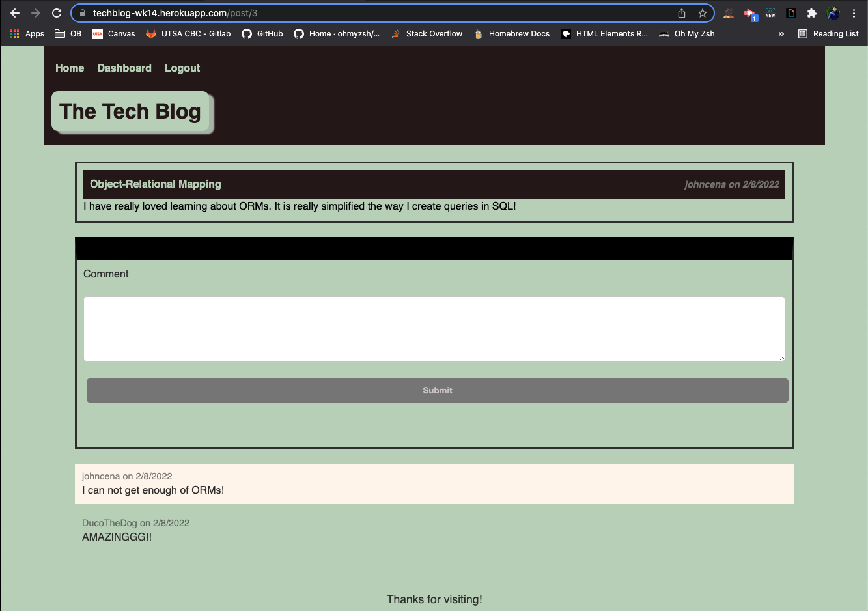Open the GitHub bookmark from the bookmarks bar
This screenshot has width=868, height=611.
262,33
